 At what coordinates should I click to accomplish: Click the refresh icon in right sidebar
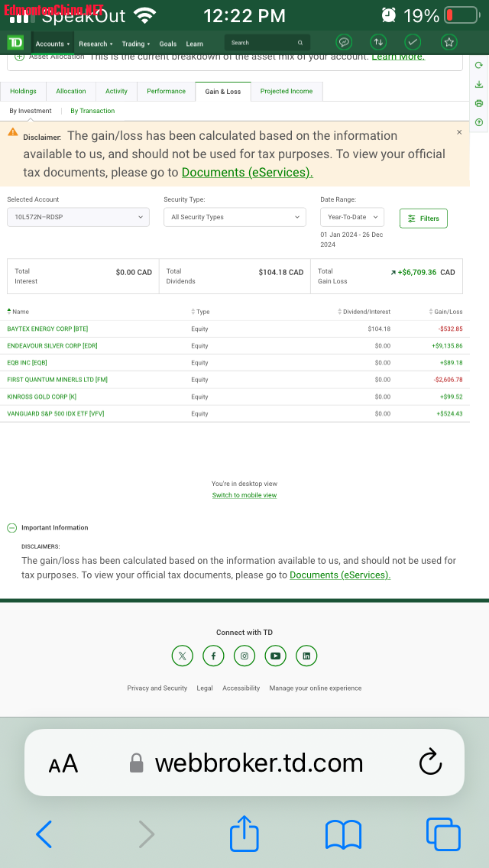click(x=479, y=66)
